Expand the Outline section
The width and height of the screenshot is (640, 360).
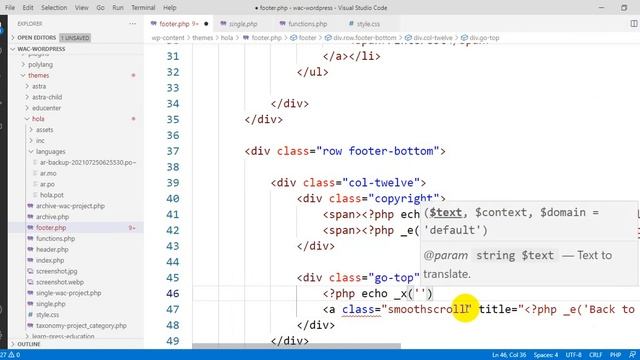pos(29,344)
